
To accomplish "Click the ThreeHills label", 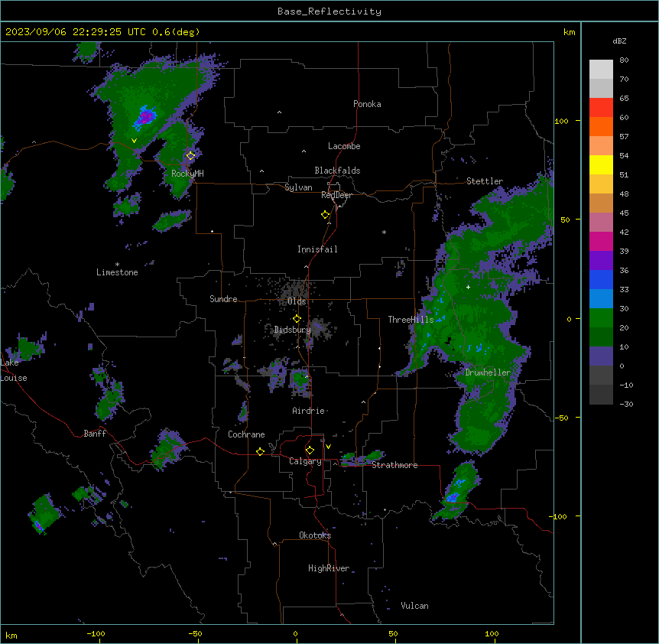I will click(411, 320).
